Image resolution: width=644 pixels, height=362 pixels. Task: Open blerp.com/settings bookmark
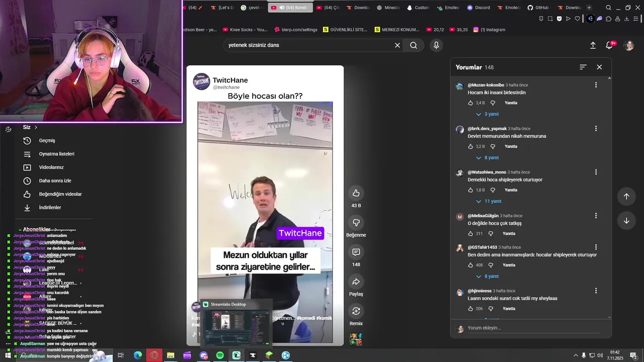(295, 30)
